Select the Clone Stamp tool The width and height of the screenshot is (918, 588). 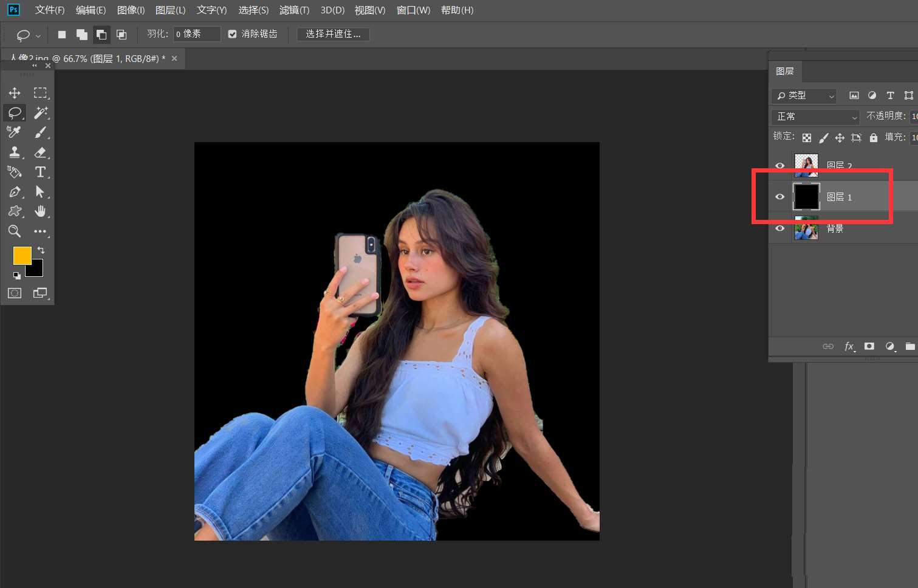tap(15, 152)
